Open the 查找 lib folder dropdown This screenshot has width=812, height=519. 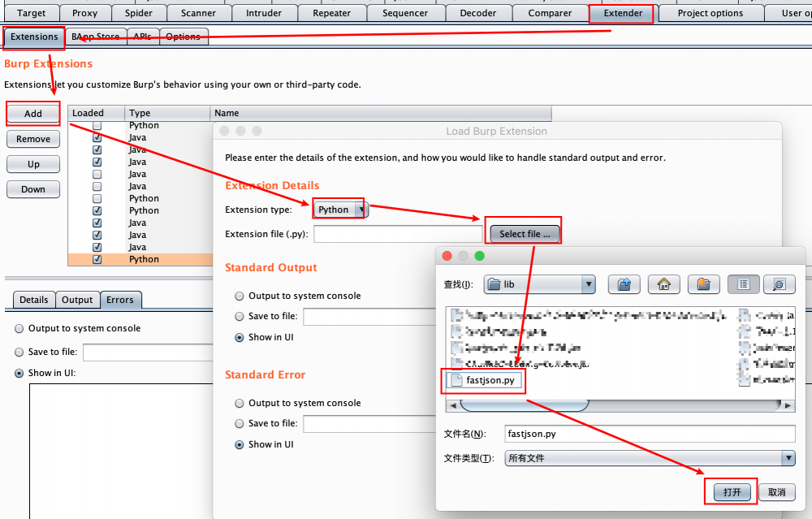pyautogui.click(x=540, y=284)
